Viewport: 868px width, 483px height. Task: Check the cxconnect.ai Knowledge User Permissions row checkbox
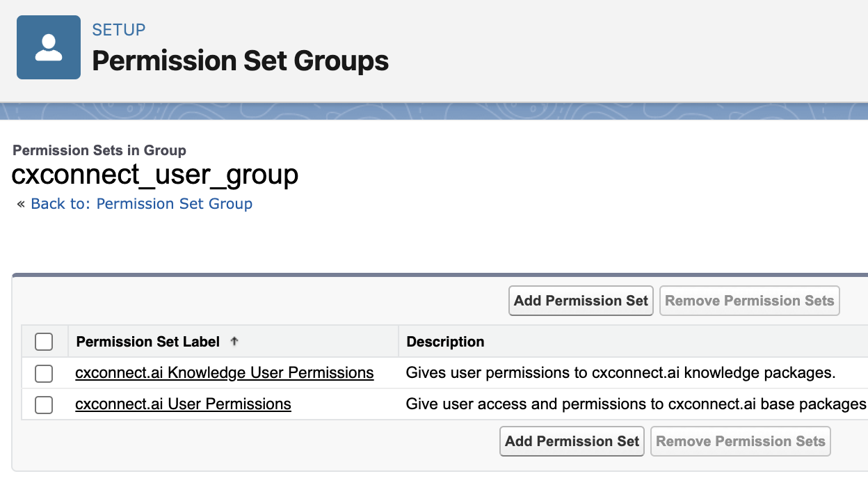tap(44, 374)
